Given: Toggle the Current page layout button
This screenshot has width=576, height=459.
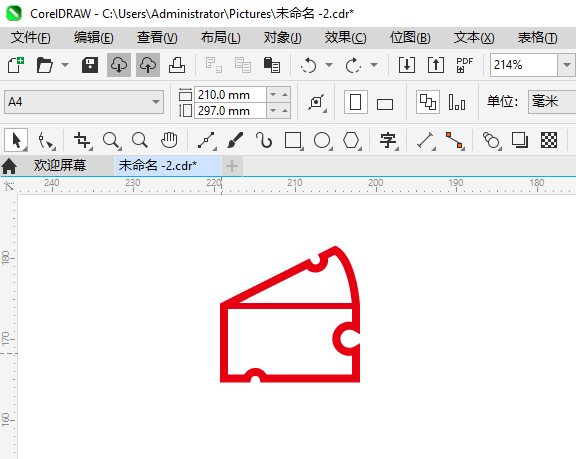Looking at the screenshot, I should pyautogui.click(x=457, y=102).
